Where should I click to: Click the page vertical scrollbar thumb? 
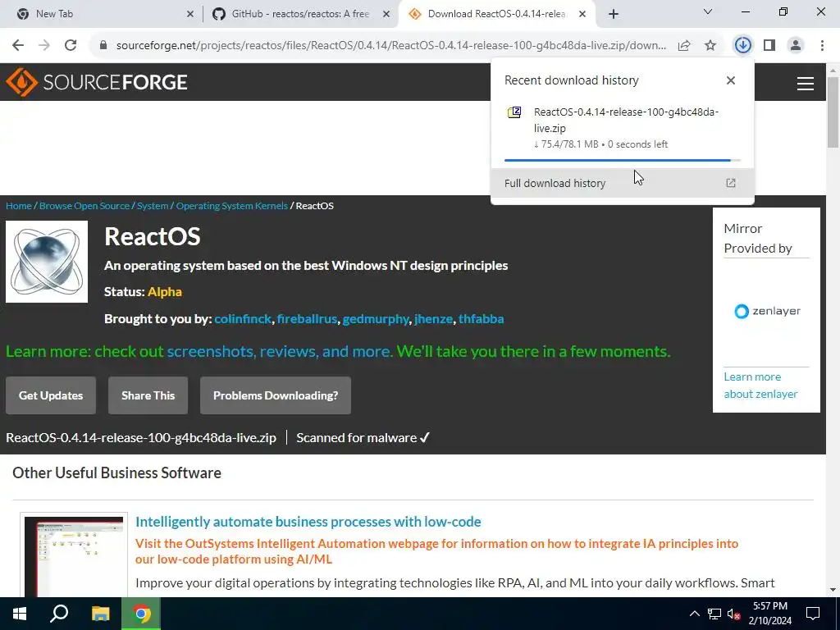tap(833, 112)
